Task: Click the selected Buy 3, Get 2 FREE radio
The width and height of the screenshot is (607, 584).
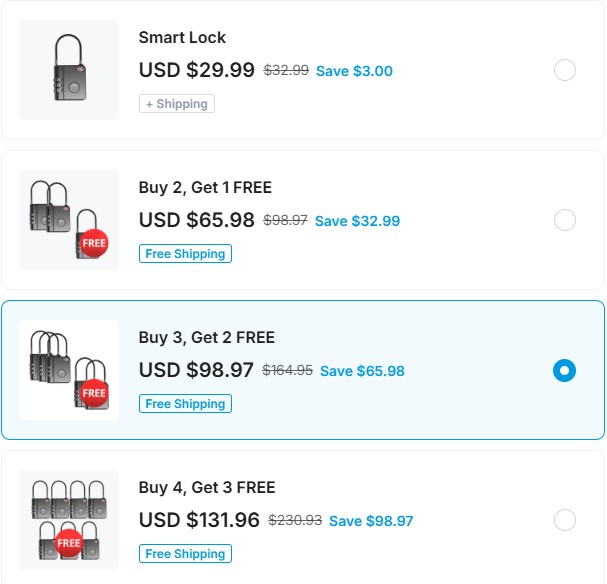Action: point(564,370)
